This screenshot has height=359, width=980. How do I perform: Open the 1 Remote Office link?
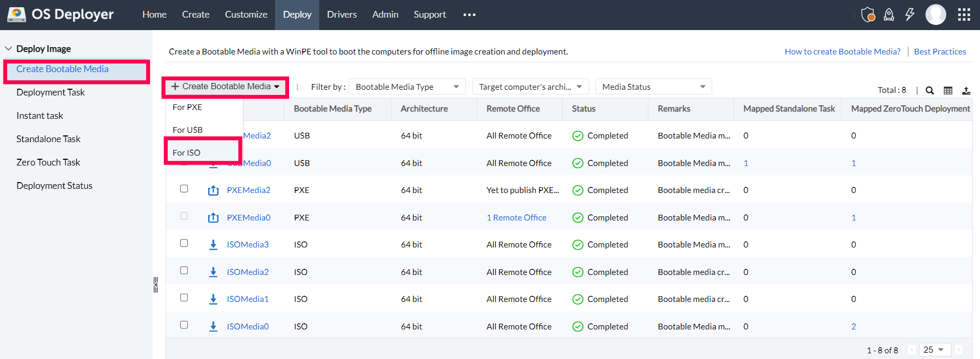(516, 218)
